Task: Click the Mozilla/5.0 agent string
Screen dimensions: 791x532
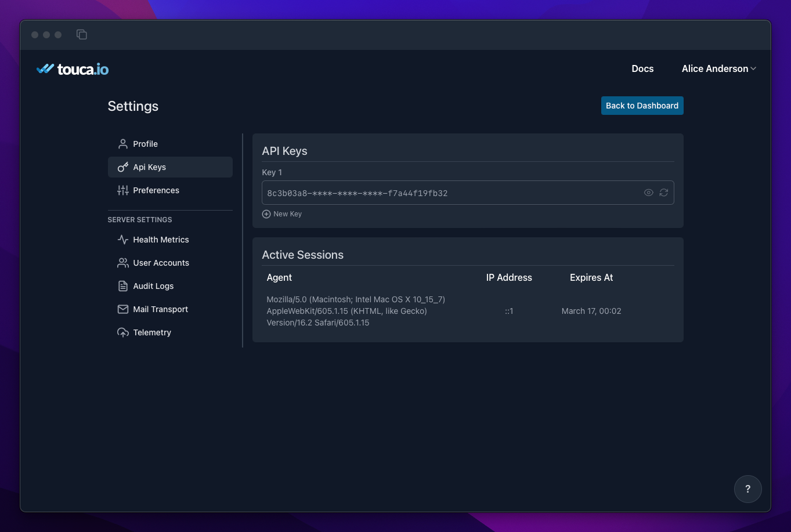Action: (356, 311)
